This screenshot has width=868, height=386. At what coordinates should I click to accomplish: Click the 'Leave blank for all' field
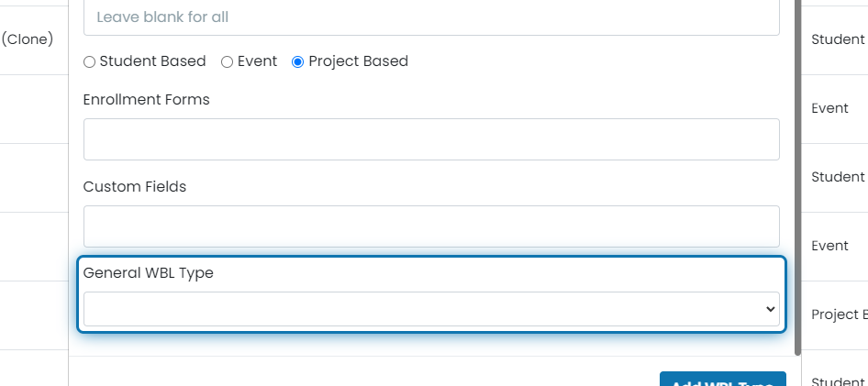[431, 17]
